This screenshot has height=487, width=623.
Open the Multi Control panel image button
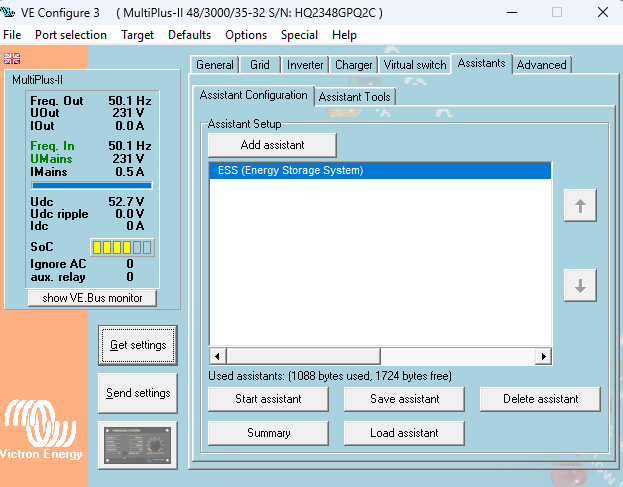(x=137, y=445)
